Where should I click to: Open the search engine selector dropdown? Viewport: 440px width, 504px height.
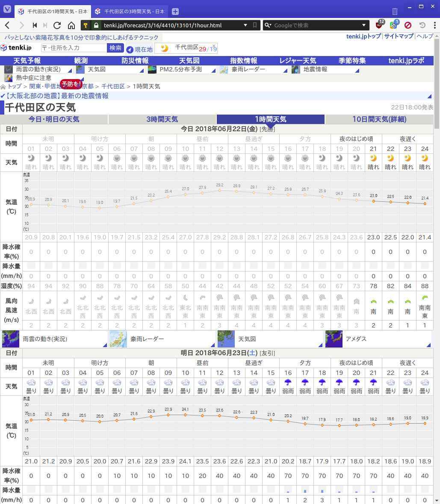[268, 25]
